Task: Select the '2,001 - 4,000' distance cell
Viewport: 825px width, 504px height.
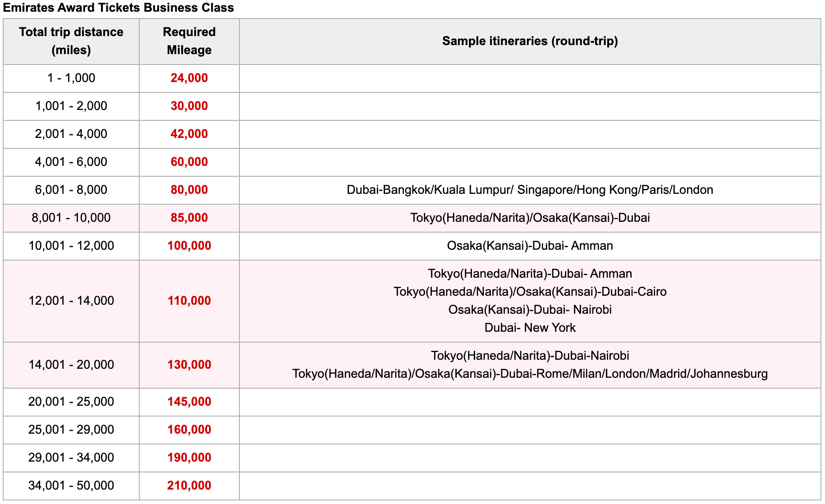Action: pos(71,134)
